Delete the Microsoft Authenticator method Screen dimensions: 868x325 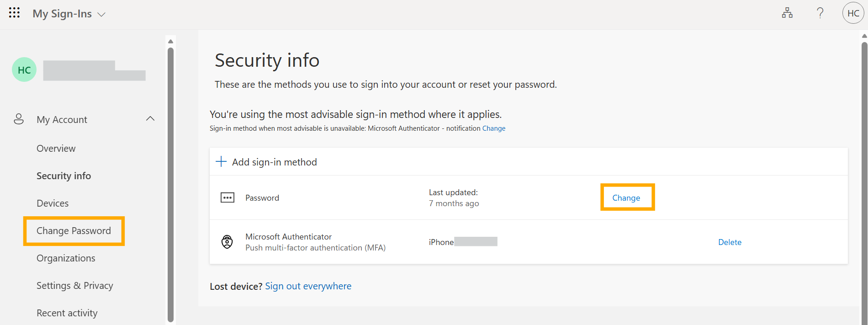point(730,242)
